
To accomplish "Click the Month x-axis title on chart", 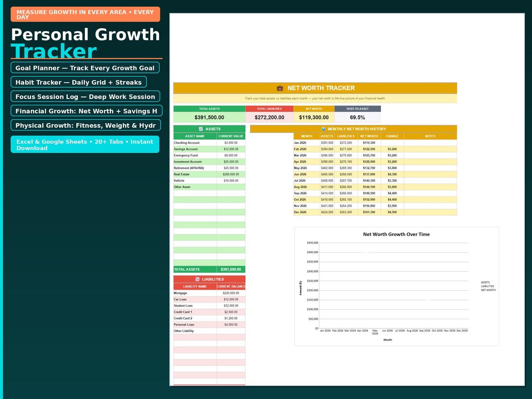I will [x=388, y=339].
